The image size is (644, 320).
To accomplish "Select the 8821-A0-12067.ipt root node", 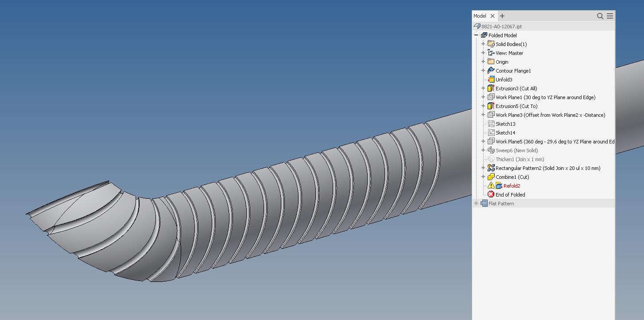I will click(x=501, y=26).
